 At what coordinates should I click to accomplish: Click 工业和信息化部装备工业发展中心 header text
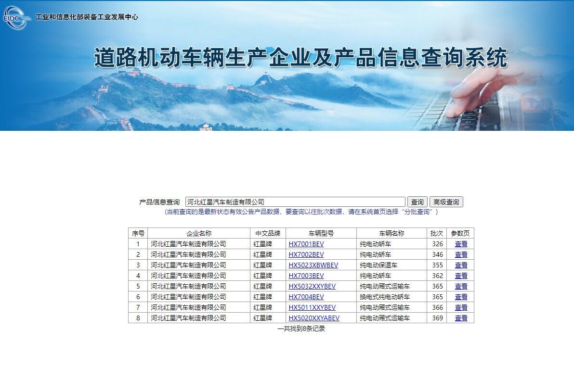[87, 17]
